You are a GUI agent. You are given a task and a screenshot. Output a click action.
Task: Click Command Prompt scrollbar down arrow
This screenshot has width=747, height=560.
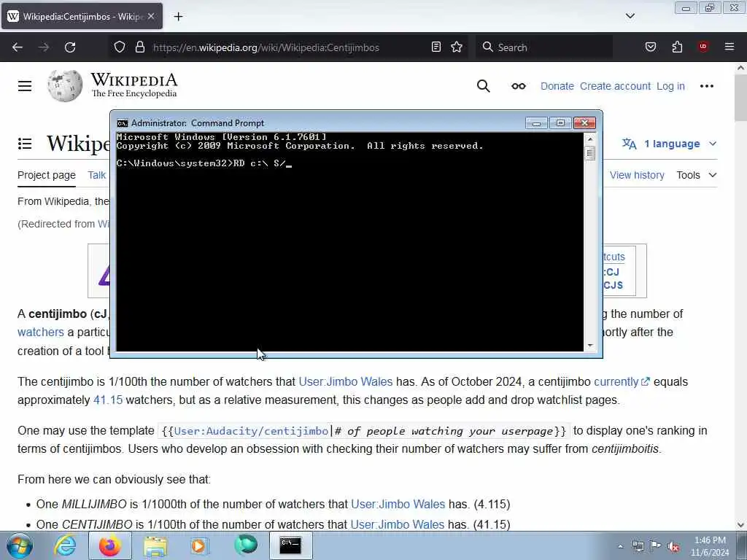click(589, 345)
